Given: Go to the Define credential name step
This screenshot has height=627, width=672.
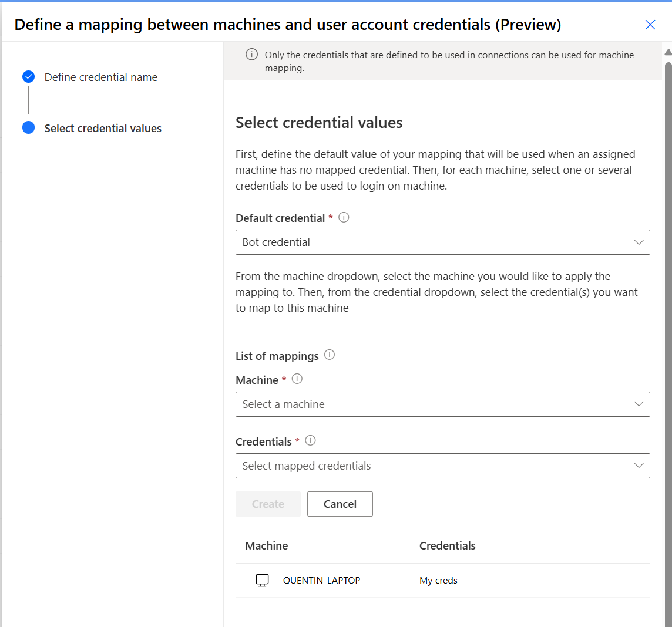Looking at the screenshot, I should click(x=101, y=77).
